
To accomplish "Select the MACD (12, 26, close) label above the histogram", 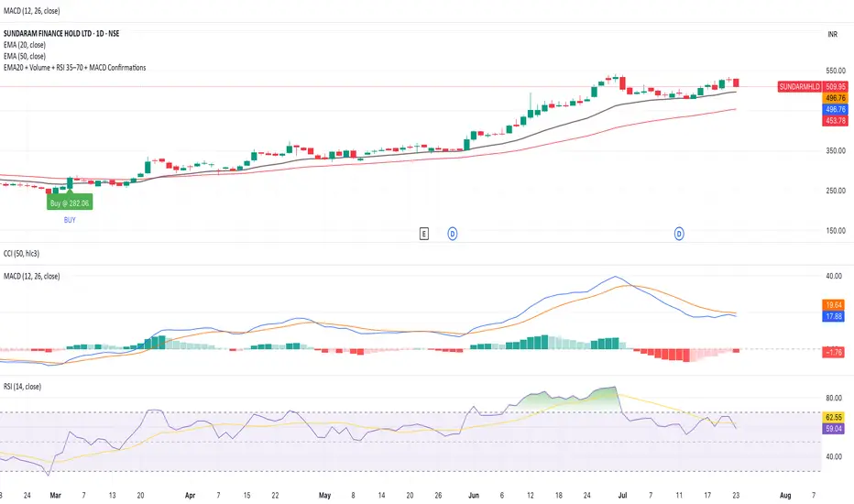I will pos(31,276).
